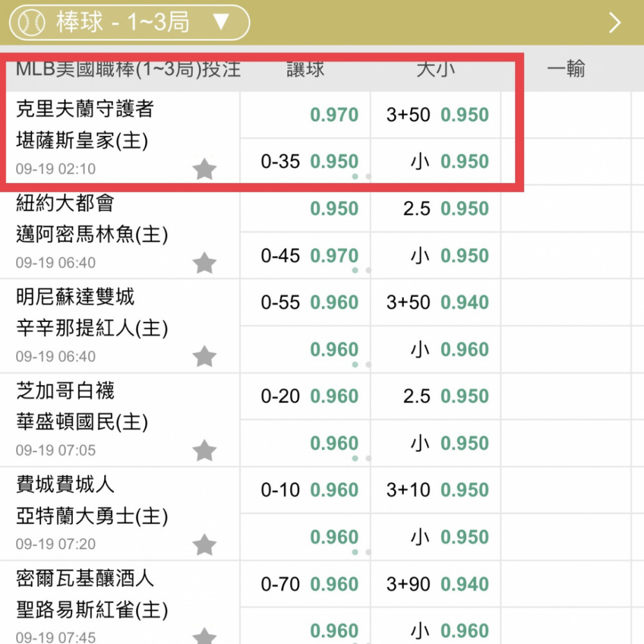
Task: Open the 華盛頓國民(主) team name
Action: pyautogui.click(x=82, y=422)
